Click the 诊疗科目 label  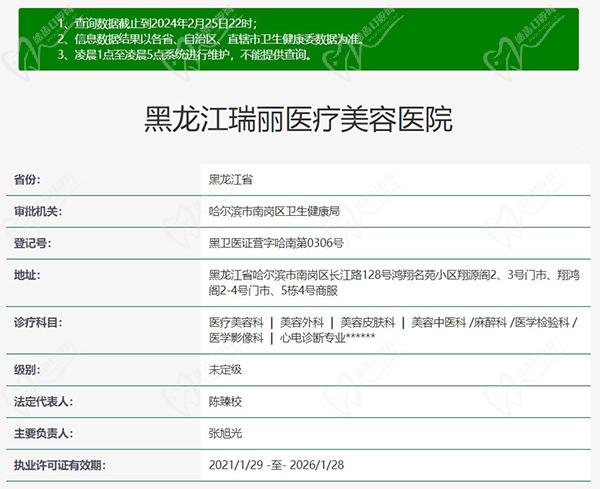click(38, 323)
